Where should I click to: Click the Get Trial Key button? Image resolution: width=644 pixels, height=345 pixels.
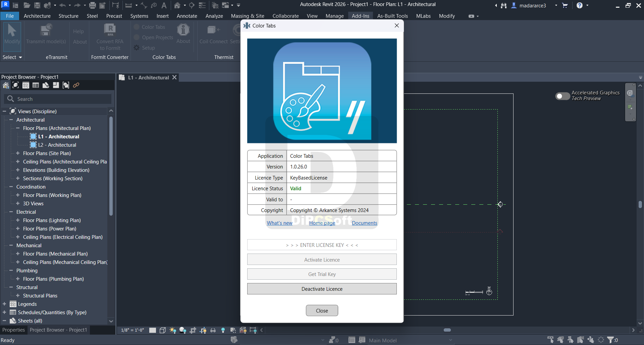click(322, 274)
